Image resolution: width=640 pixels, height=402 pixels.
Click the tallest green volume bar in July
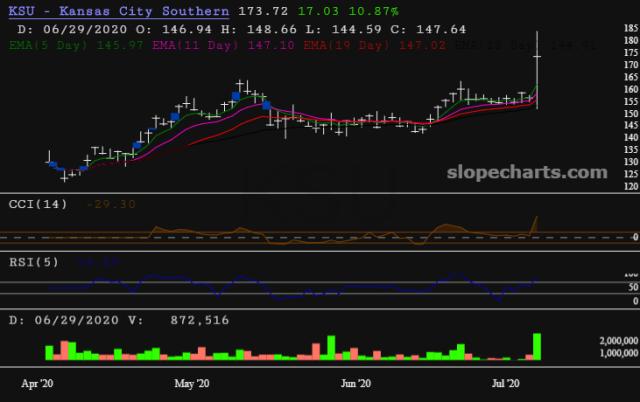537,346
